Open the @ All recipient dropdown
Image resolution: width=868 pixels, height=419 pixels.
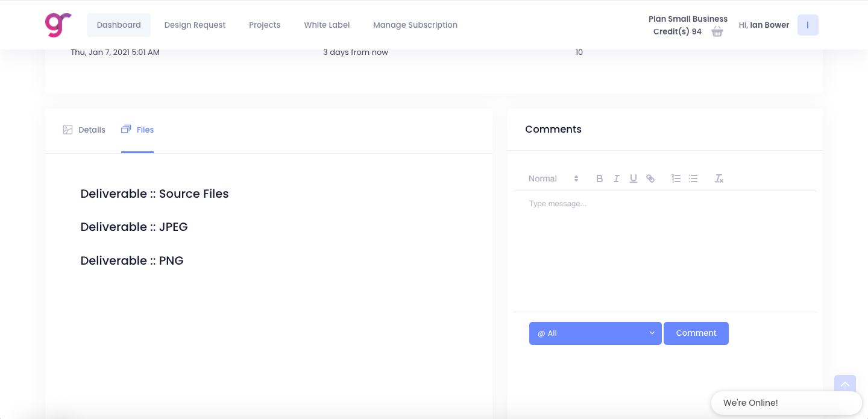tap(596, 333)
